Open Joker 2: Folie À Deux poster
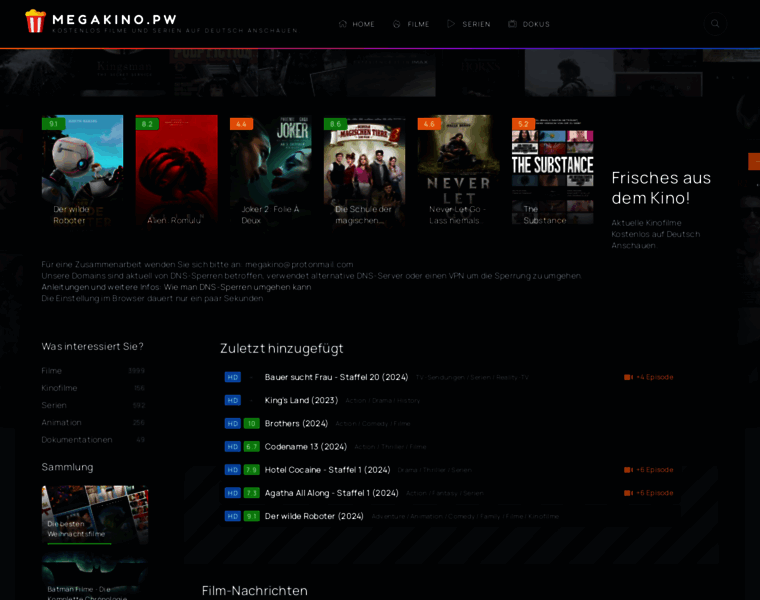760x600 pixels. [x=270, y=170]
